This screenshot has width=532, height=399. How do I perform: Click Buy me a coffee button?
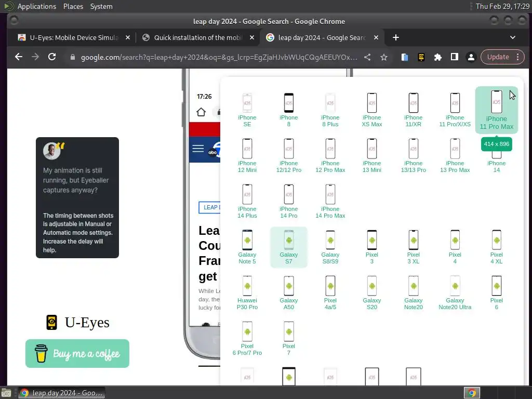(x=77, y=353)
